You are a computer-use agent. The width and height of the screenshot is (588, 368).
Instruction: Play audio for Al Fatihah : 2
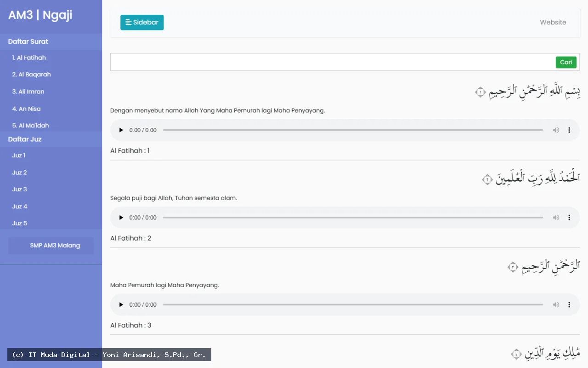[121, 218]
